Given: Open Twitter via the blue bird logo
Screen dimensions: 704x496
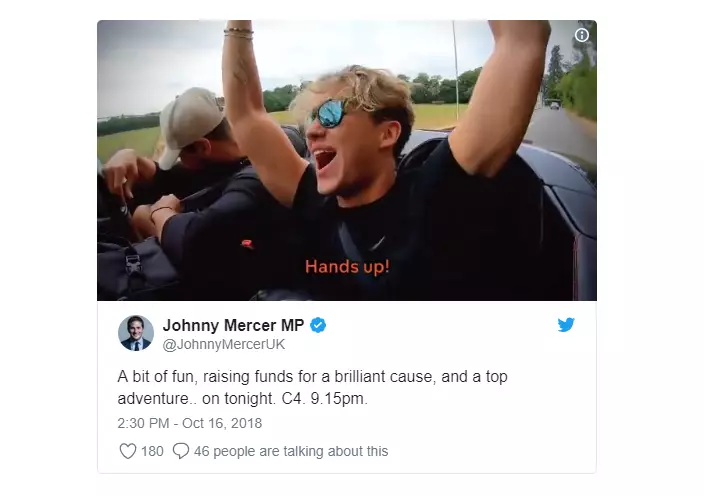Looking at the screenshot, I should click(x=566, y=324).
